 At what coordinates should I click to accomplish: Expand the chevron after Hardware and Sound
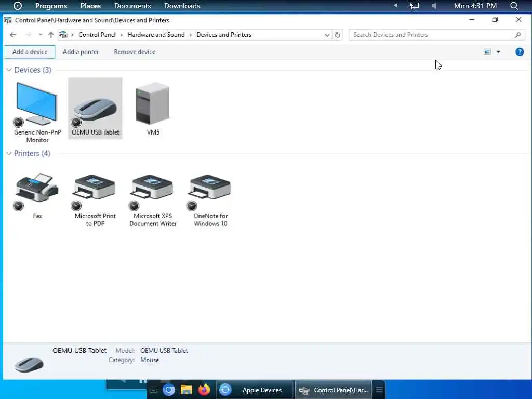click(x=191, y=35)
